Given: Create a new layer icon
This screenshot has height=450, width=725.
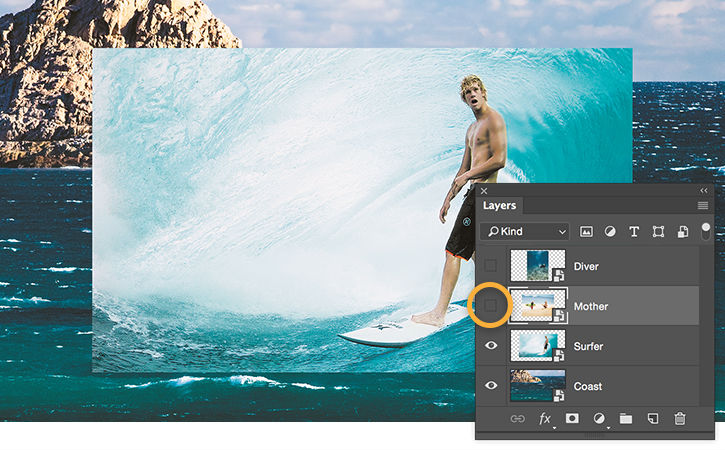Looking at the screenshot, I should pyautogui.click(x=652, y=419).
